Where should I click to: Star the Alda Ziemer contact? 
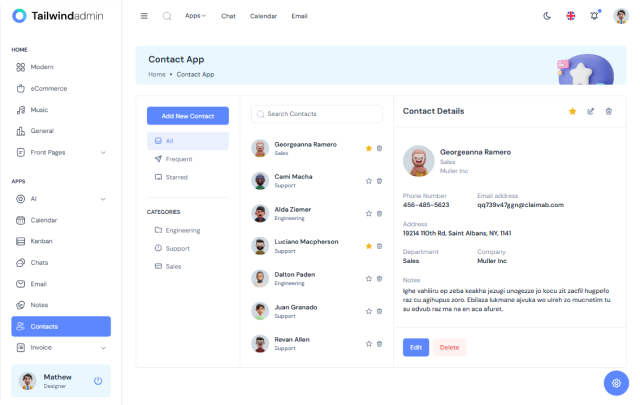point(368,213)
